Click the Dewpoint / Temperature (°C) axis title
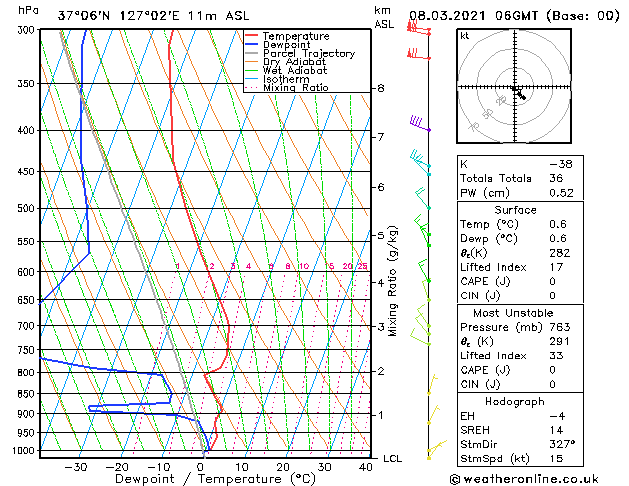This screenshot has width=629, height=486. (215, 479)
